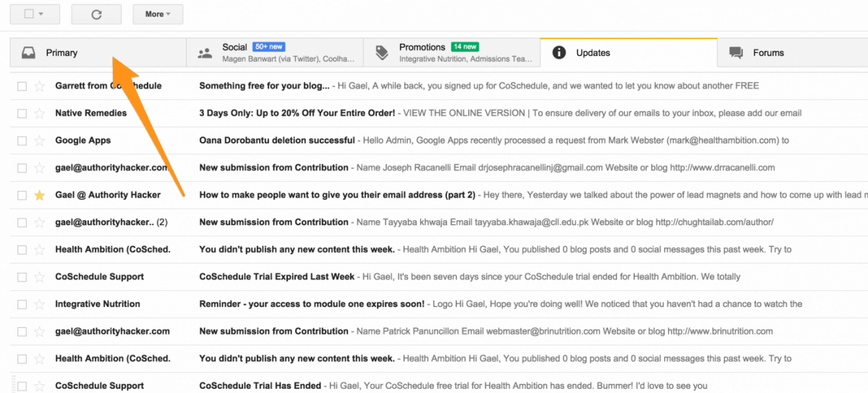
Task: Open Oana Dorobantu deletion successful email
Action: click(x=277, y=140)
